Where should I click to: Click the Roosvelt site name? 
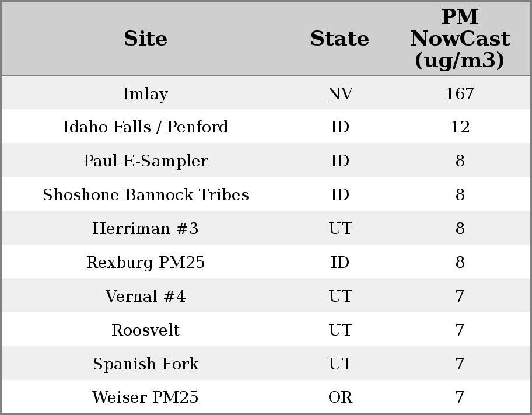(145, 330)
